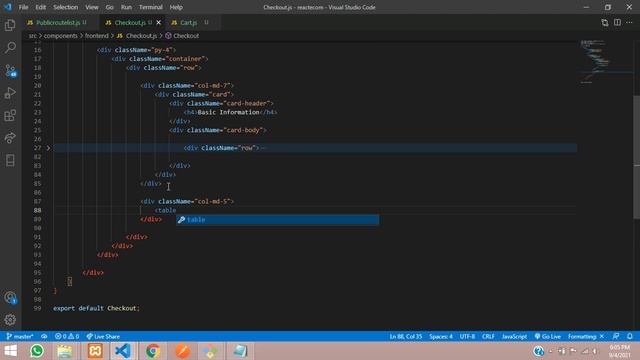The width and height of the screenshot is (640, 360).
Task: Click the src breadcrumb
Action: coord(33,36)
